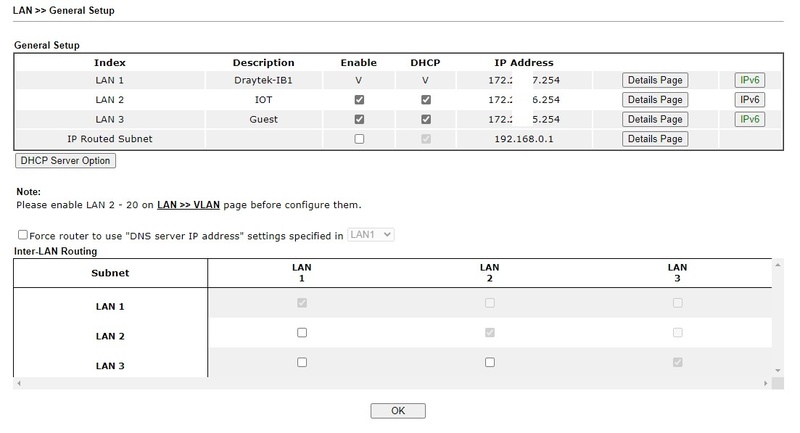Click the IPv6 button for LAN 1

750,80
